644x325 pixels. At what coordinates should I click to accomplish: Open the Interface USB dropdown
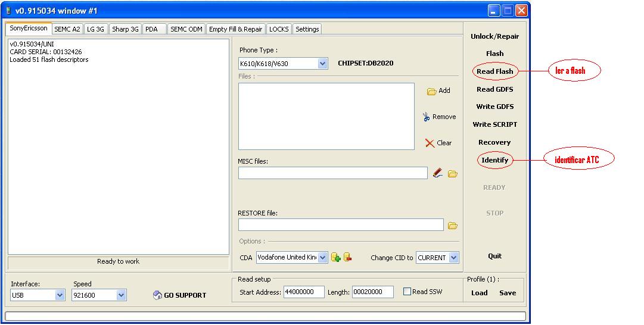(60, 295)
